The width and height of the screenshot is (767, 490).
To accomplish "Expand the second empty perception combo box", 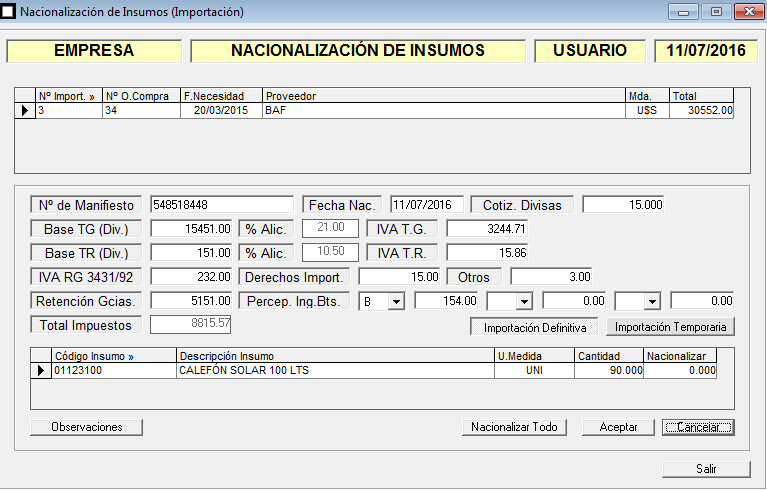I will [x=523, y=301].
